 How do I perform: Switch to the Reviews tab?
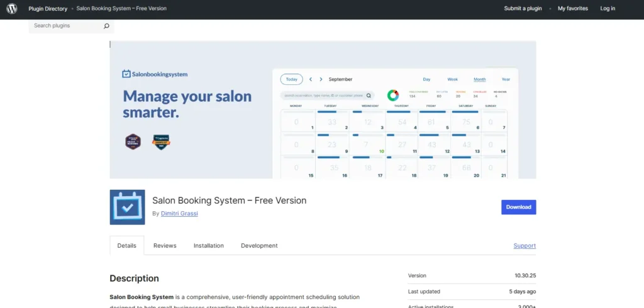[x=165, y=246]
